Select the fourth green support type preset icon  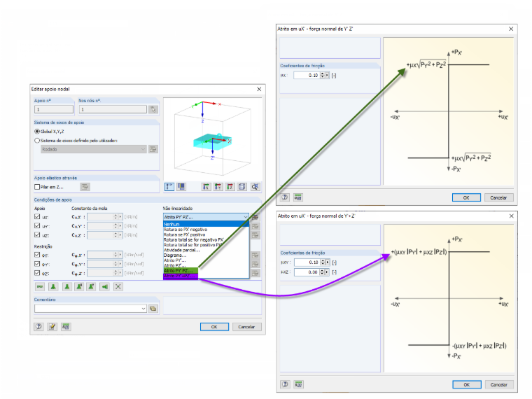click(x=79, y=287)
